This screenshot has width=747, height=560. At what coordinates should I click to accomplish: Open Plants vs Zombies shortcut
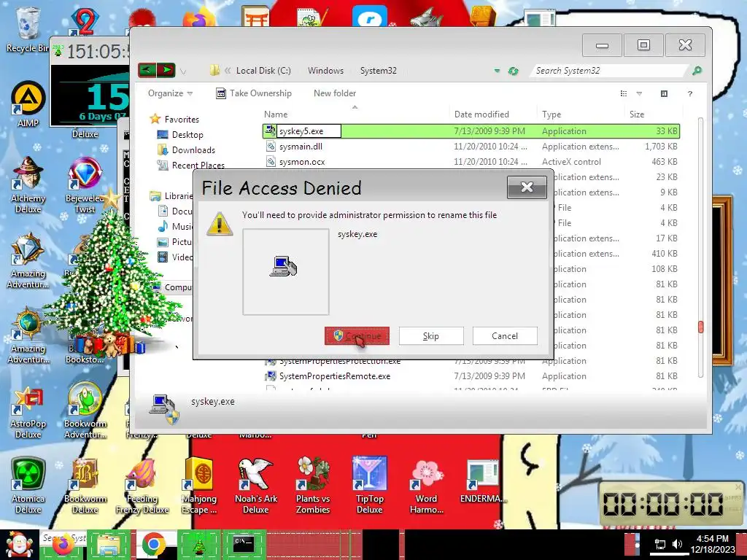pos(313,486)
